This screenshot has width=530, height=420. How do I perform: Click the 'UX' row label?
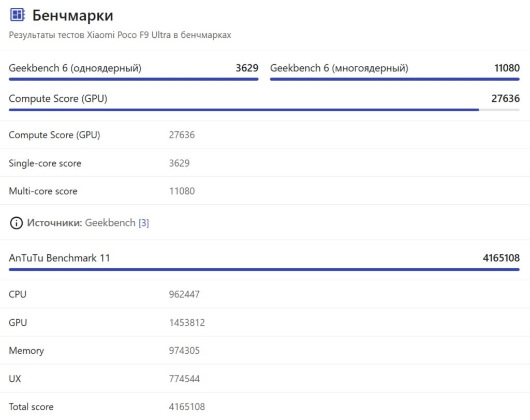pyautogui.click(x=15, y=379)
